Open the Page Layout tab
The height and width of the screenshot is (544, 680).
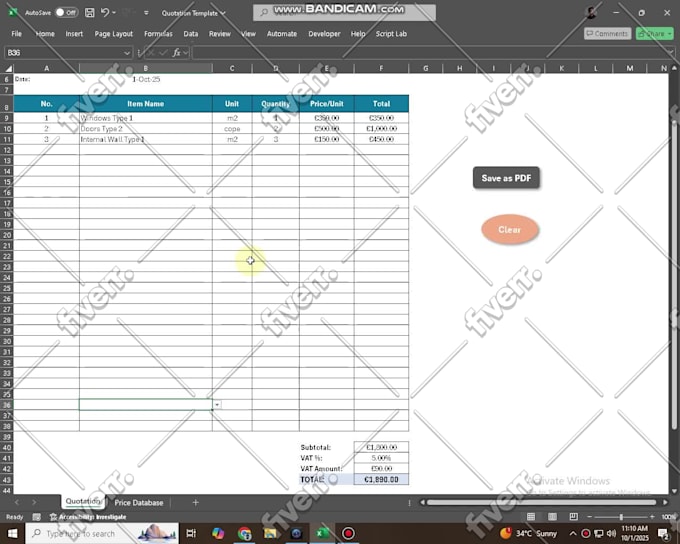click(x=114, y=34)
